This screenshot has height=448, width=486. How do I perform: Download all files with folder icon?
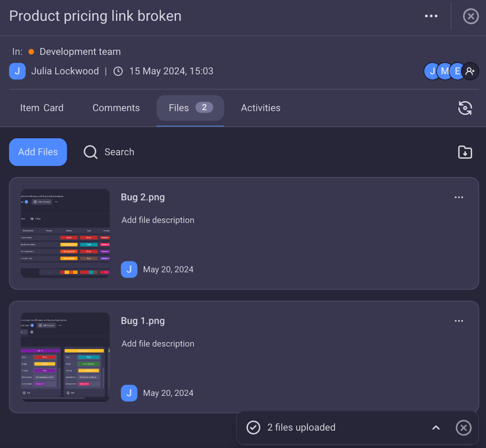[465, 152]
